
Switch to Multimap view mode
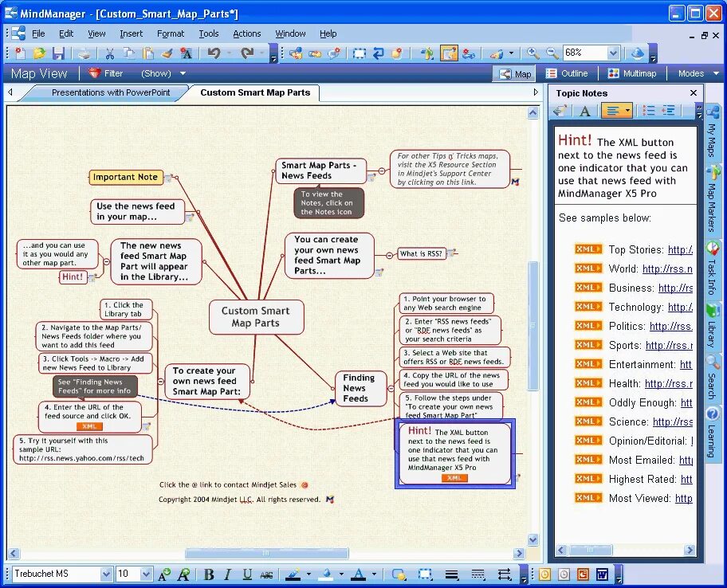pyautogui.click(x=632, y=73)
